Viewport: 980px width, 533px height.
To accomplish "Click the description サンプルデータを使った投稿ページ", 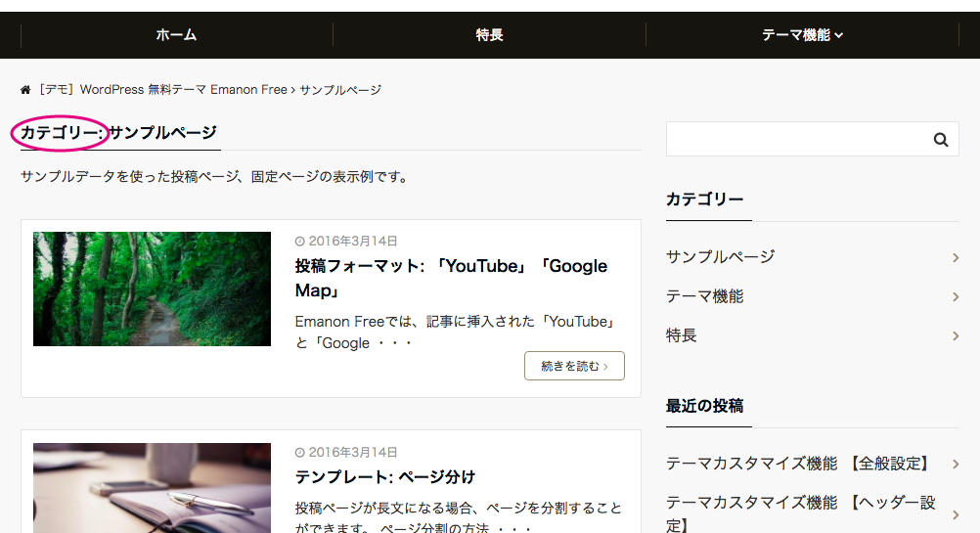I will click(216, 177).
